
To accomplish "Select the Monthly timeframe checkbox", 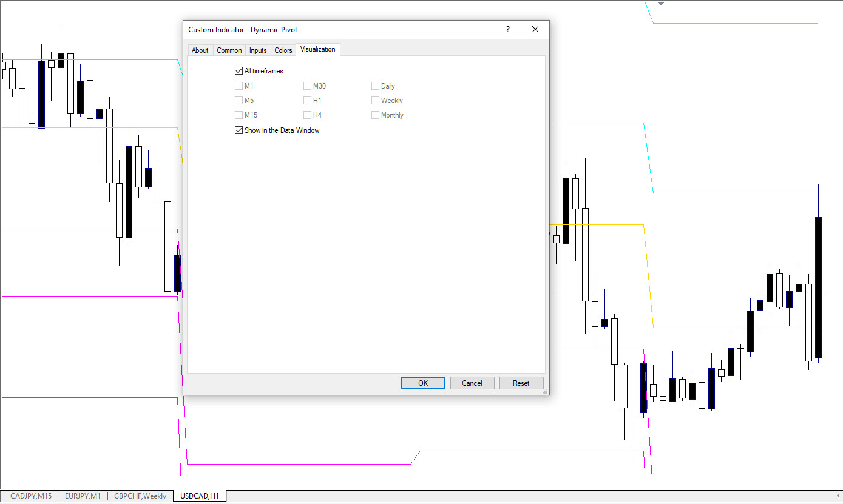I will tap(376, 115).
